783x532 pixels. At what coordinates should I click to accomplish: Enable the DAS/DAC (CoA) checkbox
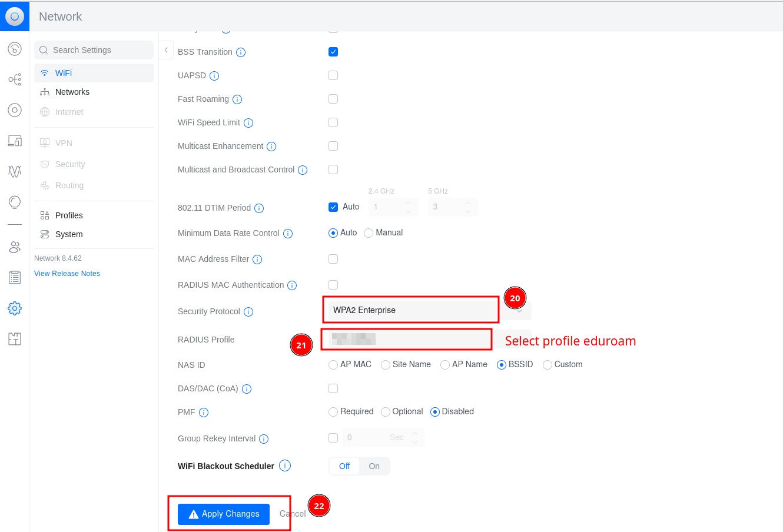(333, 388)
